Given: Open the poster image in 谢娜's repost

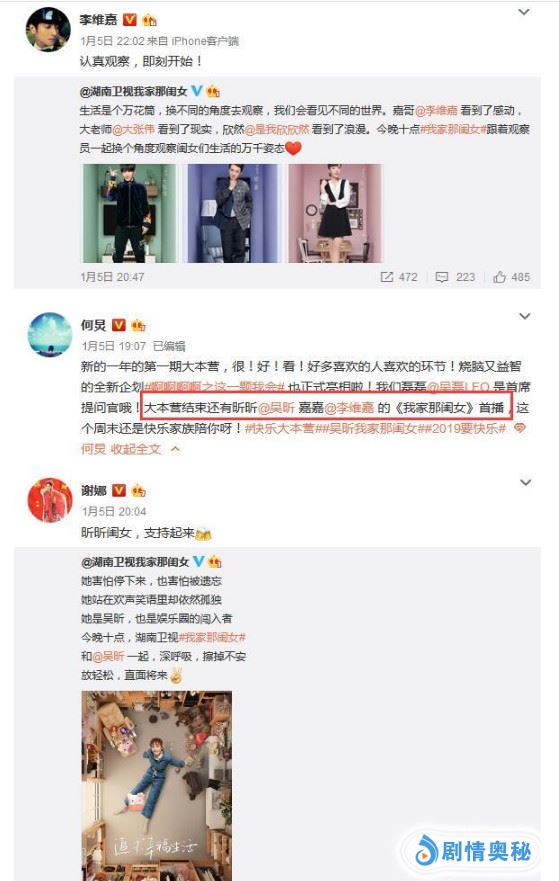Looking at the screenshot, I should pos(157,785).
